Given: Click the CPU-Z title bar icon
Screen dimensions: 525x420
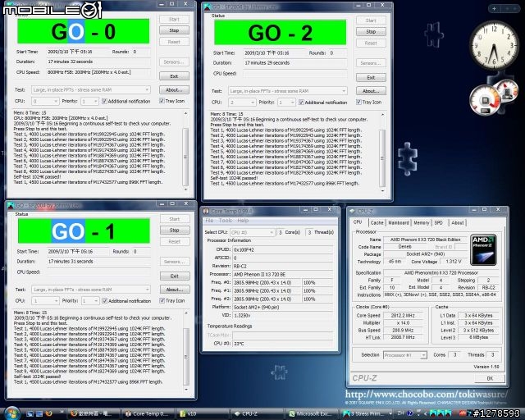Looking at the screenshot, I should (x=352, y=211).
